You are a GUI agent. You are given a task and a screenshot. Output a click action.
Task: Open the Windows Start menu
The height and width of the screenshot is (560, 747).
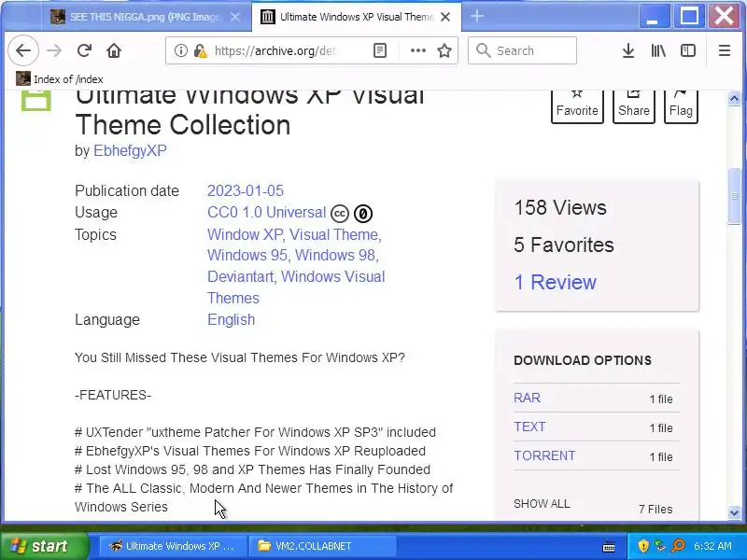pos(44,546)
